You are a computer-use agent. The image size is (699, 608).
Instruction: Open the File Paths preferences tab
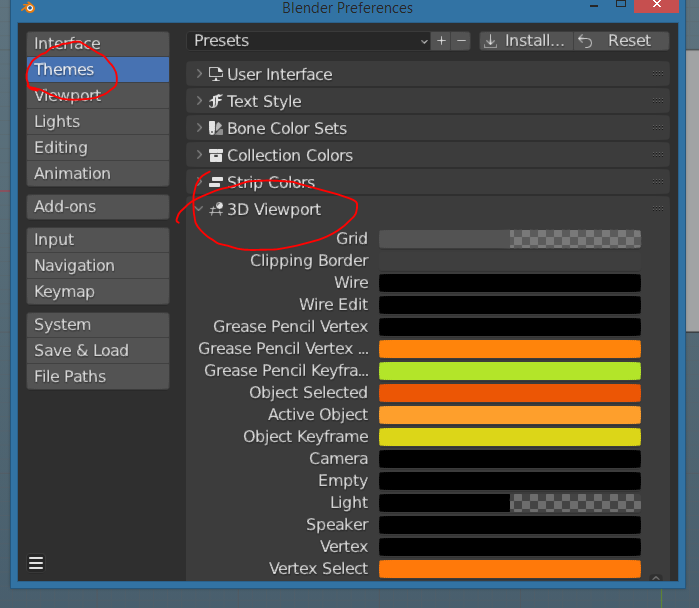coord(98,377)
